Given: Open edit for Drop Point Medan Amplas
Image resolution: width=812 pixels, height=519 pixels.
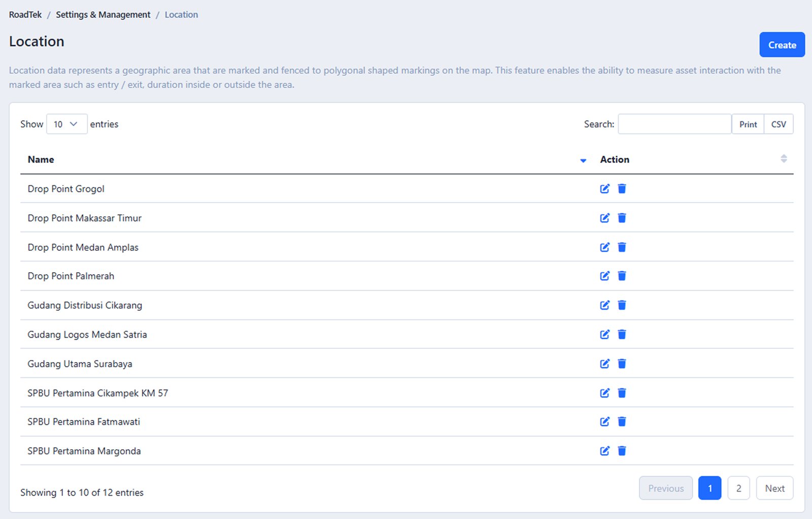Looking at the screenshot, I should (x=604, y=247).
